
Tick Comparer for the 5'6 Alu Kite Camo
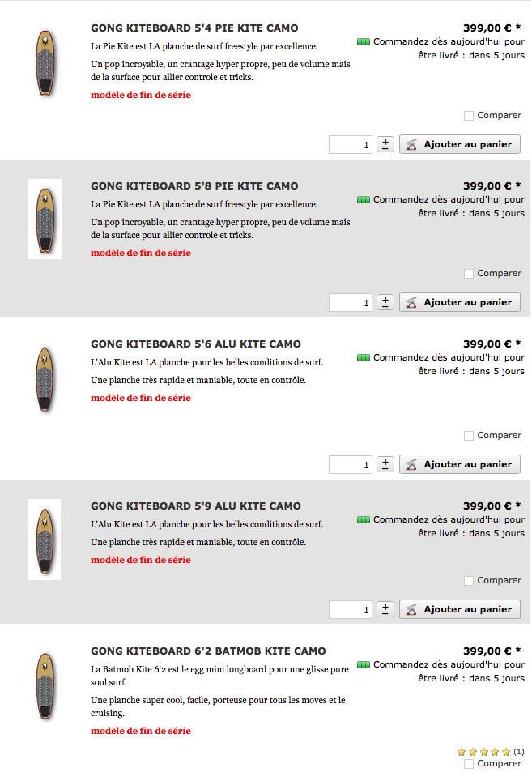click(x=469, y=436)
